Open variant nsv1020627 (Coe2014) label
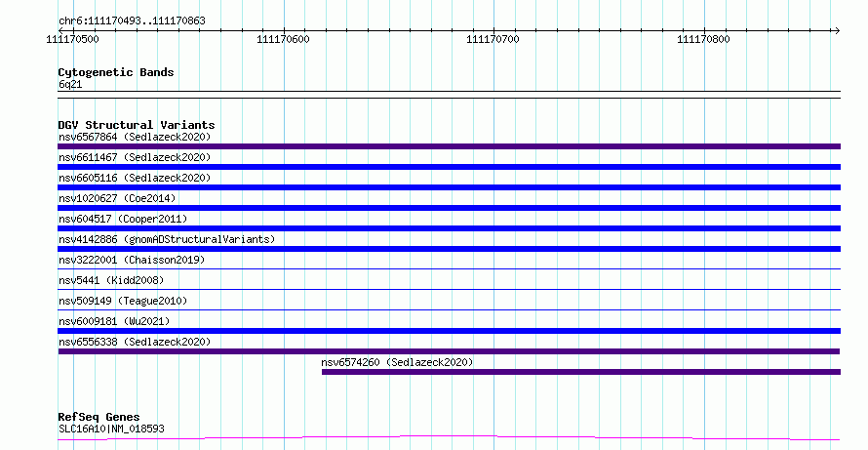The width and height of the screenshot is (868, 450). pos(117,198)
